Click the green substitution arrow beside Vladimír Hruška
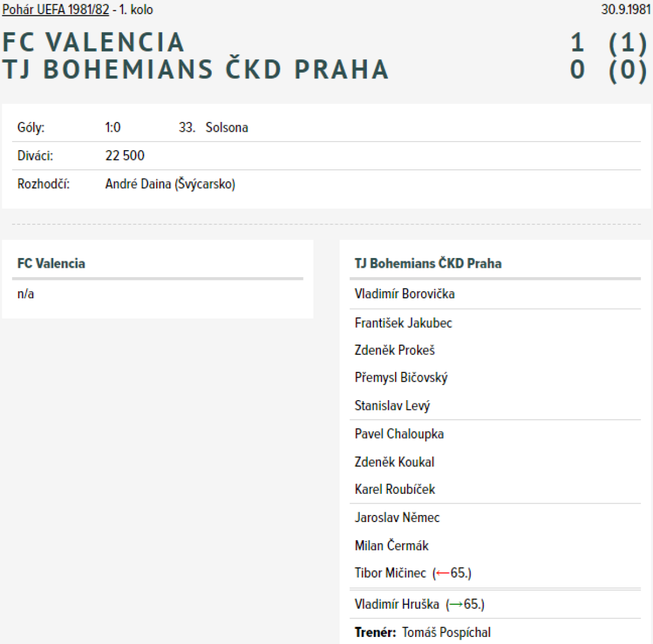The width and height of the screenshot is (653, 644). [456, 604]
